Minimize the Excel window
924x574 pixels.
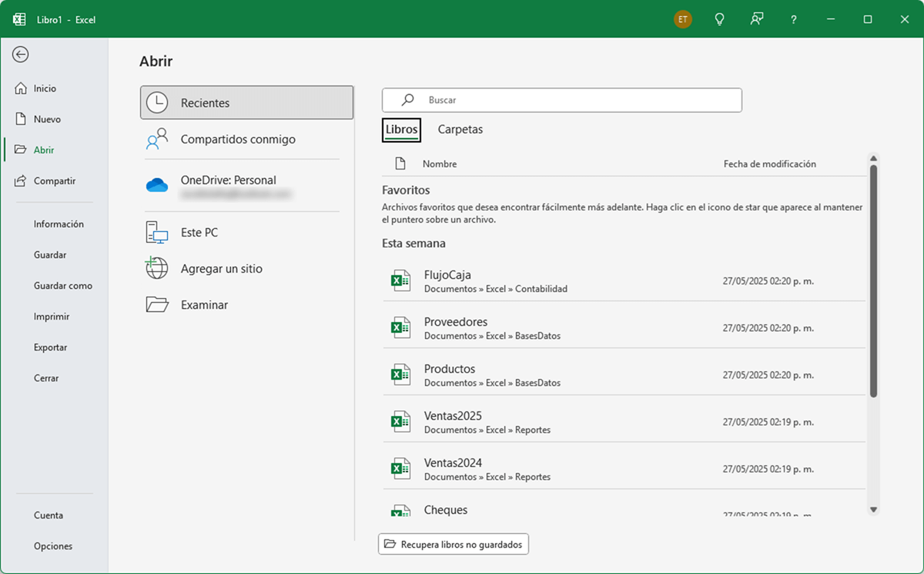click(x=831, y=19)
